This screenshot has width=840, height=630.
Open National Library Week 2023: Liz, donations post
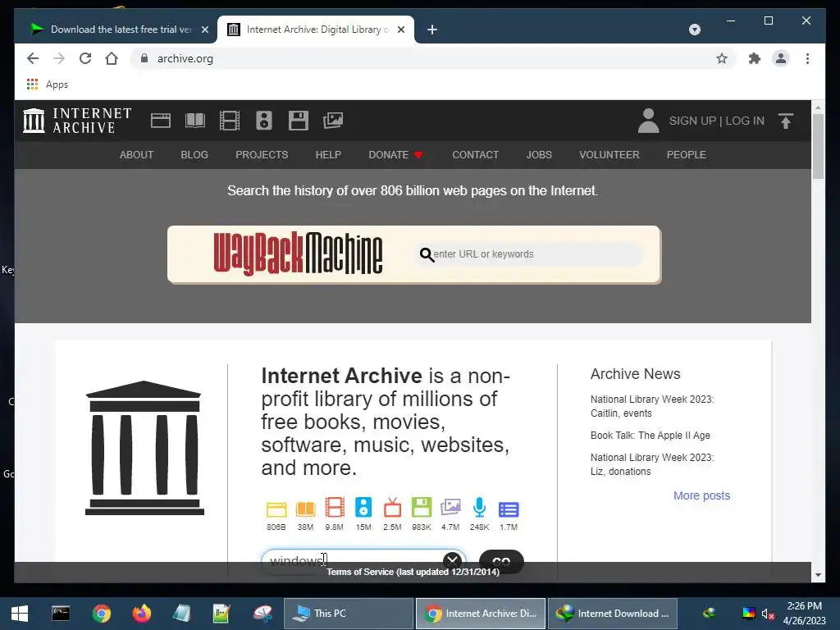652,464
